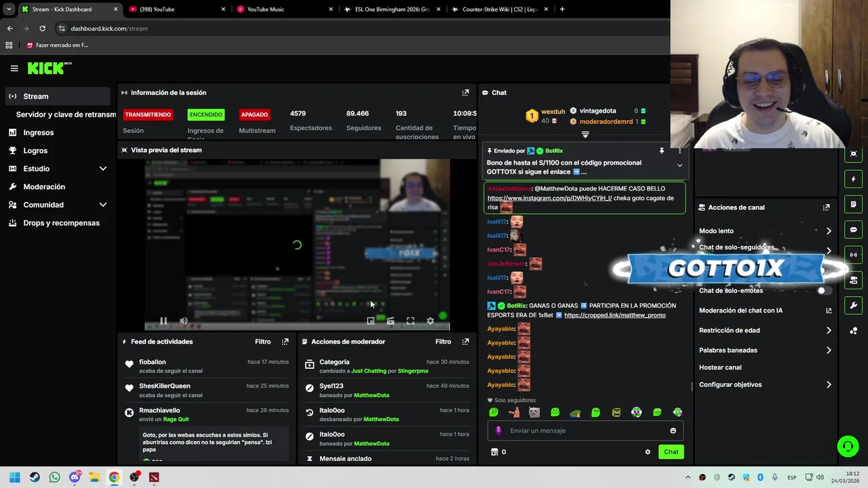Screen dimensions: 868x488
Task: Click the lightning bolt icon in the right sidebar
Action: click(x=853, y=179)
